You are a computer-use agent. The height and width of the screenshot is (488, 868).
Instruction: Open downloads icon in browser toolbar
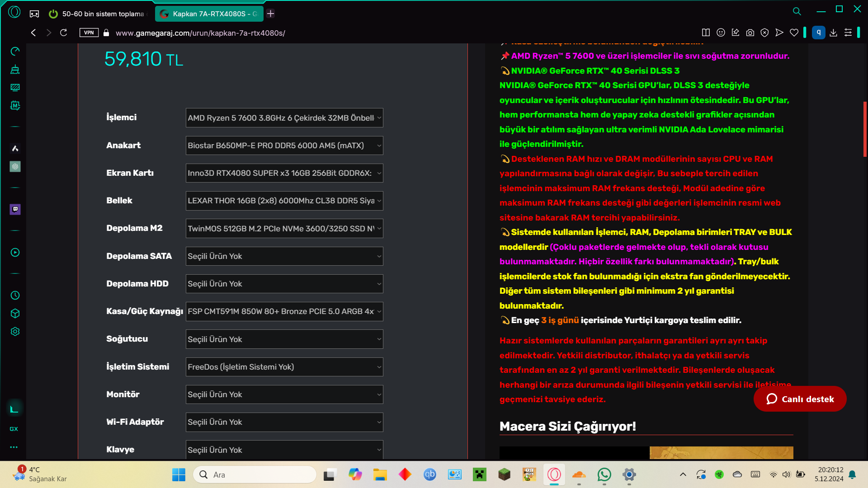pos(833,33)
